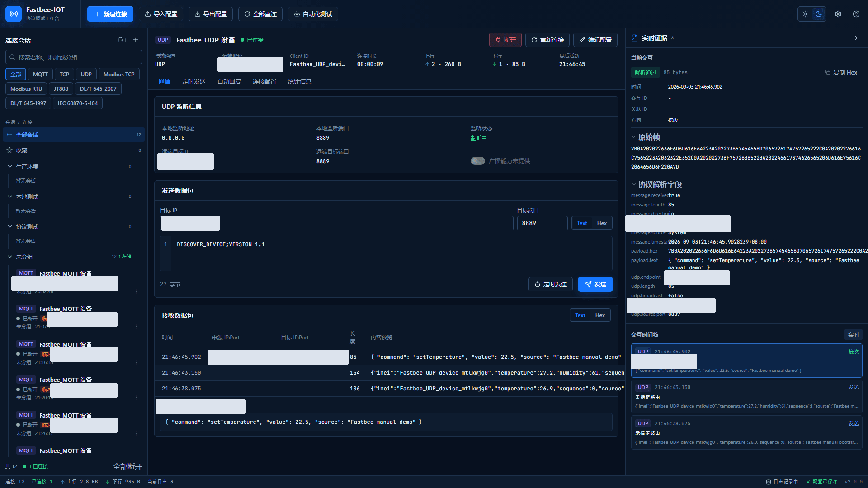Switch to 统计信息 tab
The width and height of the screenshot is (868, 488).
coord(300,82)
